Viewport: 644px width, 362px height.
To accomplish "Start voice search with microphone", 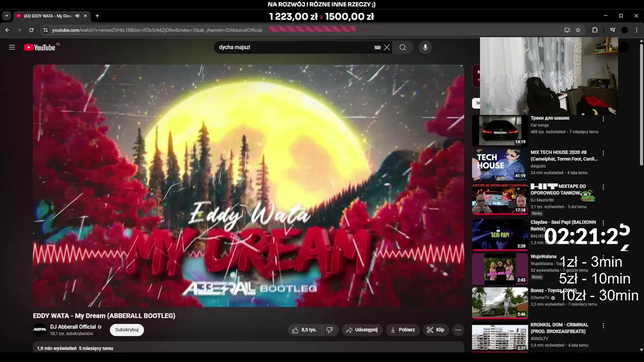I will pos(425,47).
